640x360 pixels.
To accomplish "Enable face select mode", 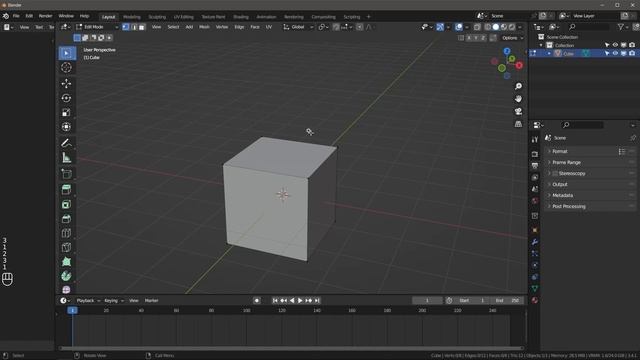I will click(142, 27).
